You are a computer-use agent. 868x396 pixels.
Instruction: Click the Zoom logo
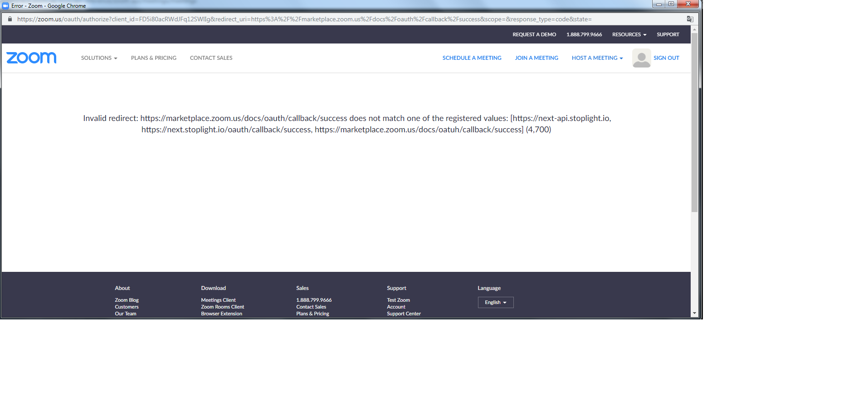pyautogui.click(x=31, y=58)
